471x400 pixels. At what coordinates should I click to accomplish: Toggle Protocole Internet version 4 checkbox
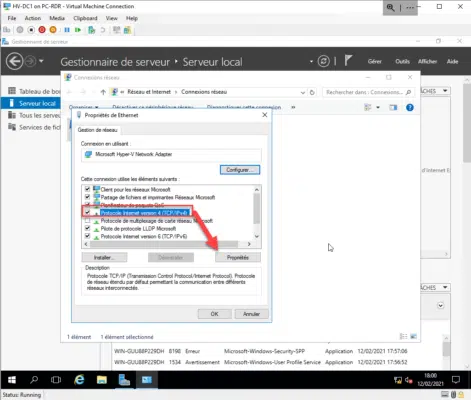pos(87,212)
